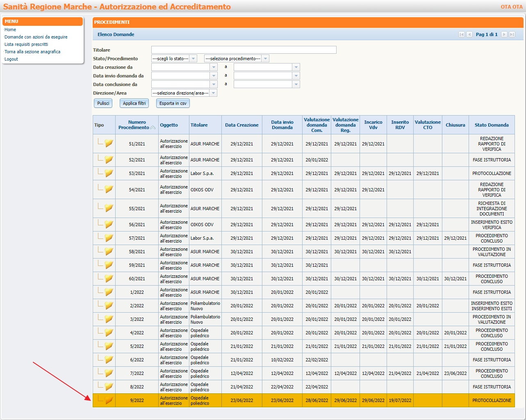Go to next page of results
The image size is (526, 420).
point(504,34)
